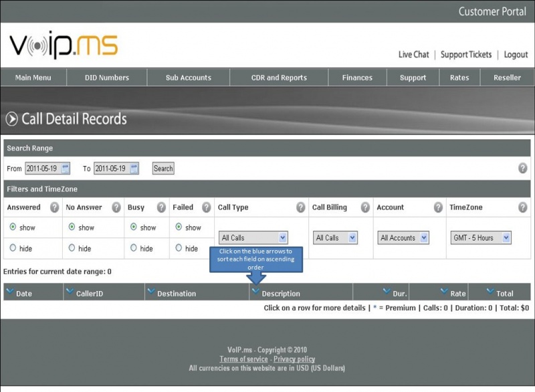Open the From date calendar picker icon

point(65,168)
